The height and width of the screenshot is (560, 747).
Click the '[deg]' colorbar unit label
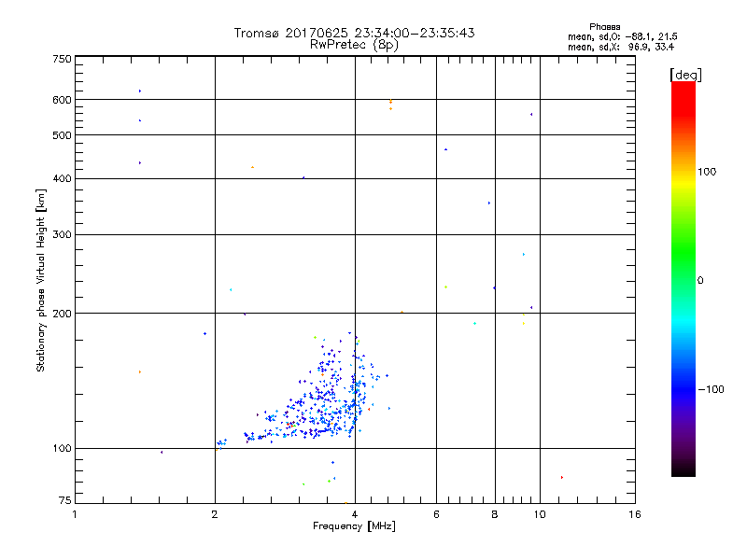coord(685,75)
